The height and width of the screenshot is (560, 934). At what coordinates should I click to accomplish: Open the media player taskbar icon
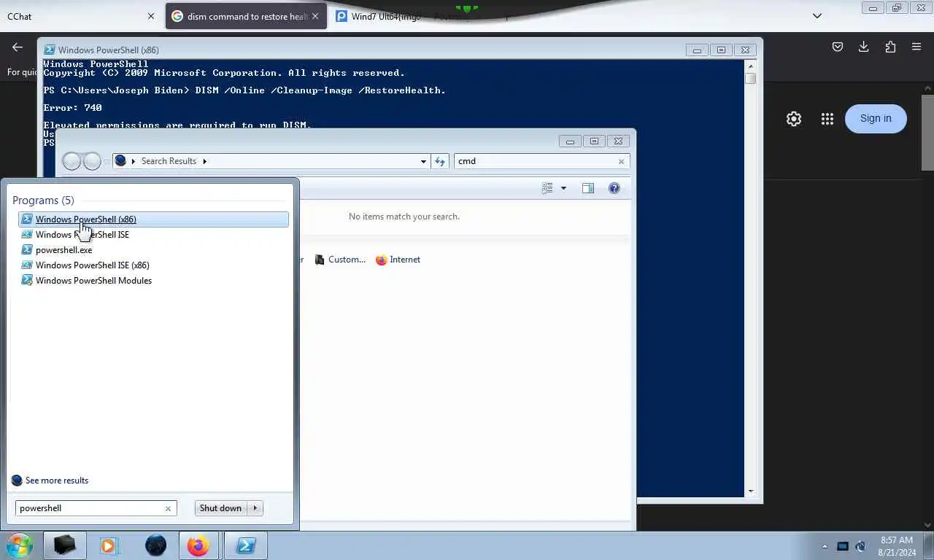(x=109, y=545)
